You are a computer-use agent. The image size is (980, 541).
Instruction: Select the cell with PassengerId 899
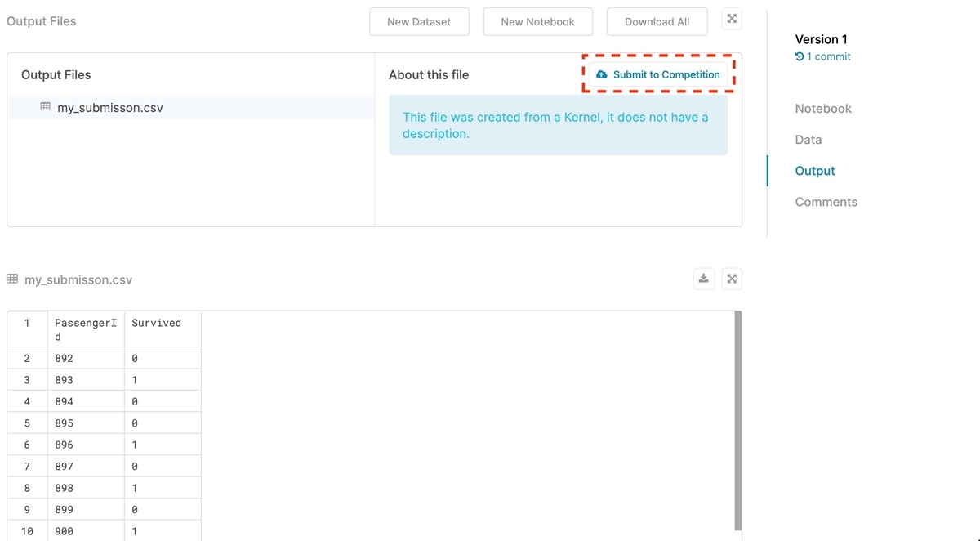[x=86, y=510]
